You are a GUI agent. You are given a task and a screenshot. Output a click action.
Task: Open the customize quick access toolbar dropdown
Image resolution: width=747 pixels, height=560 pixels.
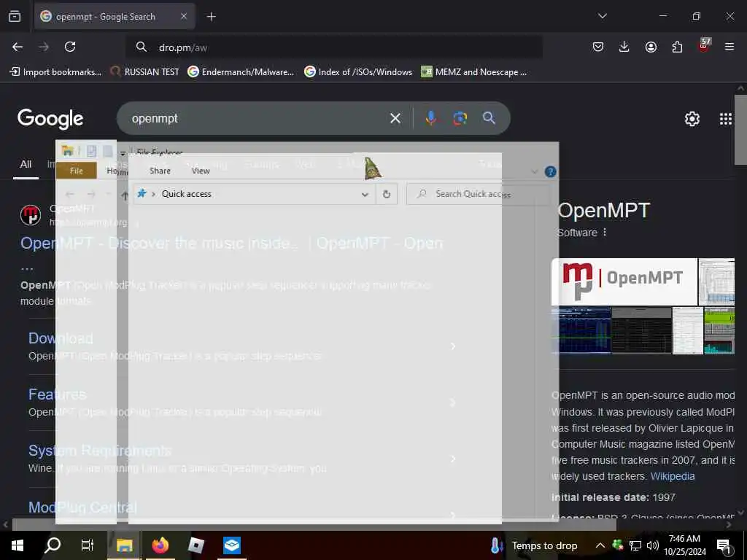pos(123,153)
